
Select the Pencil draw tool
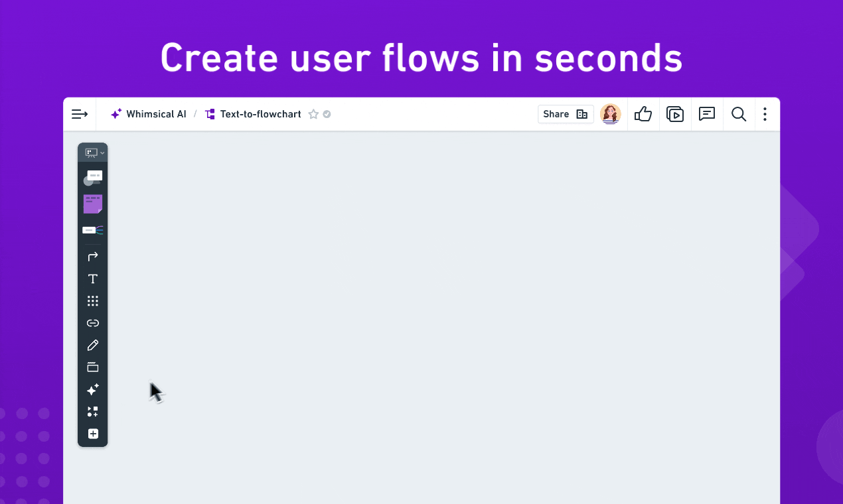[x=93, y=345]
